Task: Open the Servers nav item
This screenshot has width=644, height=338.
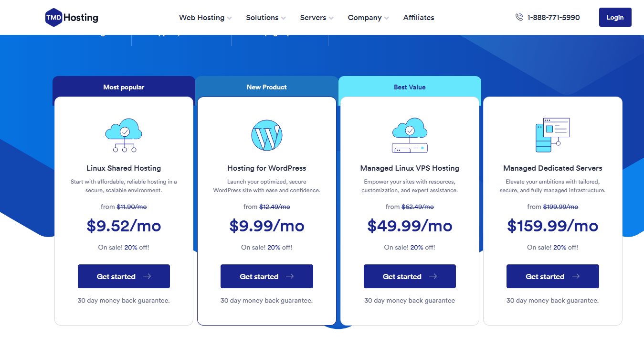Action: (x=313, y=17)
